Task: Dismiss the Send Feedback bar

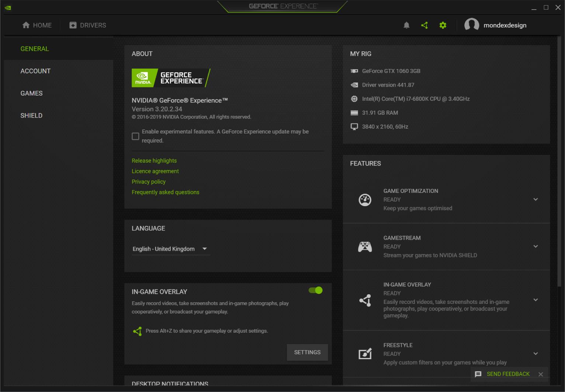Action: [541, 374]
